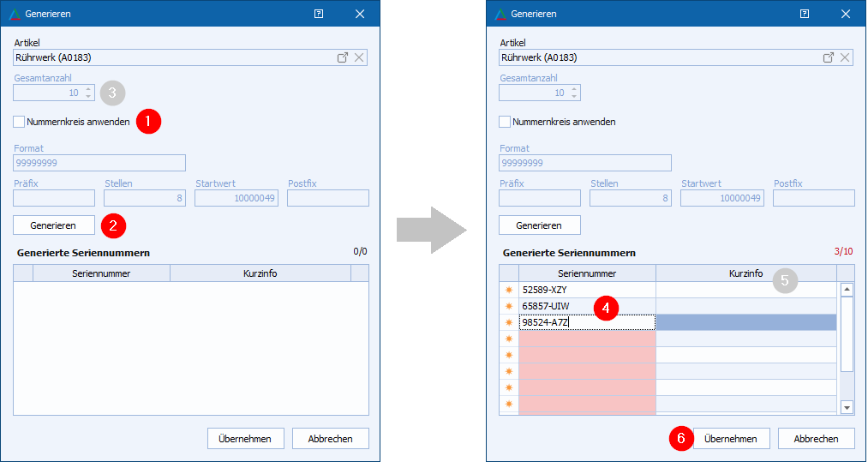Click row marker star beside 65857-UIW
868x462 pixels.
(509, 306)
